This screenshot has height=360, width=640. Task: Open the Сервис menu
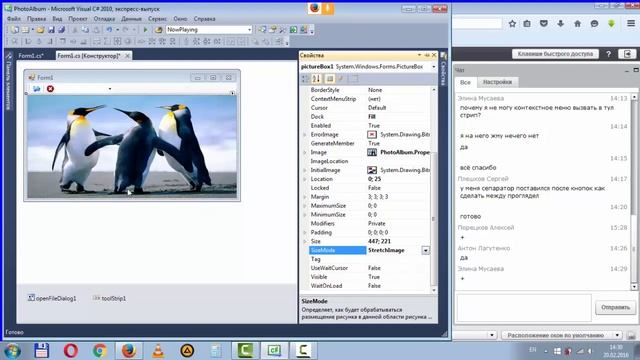pyautogui.click(x=157, y=19)
